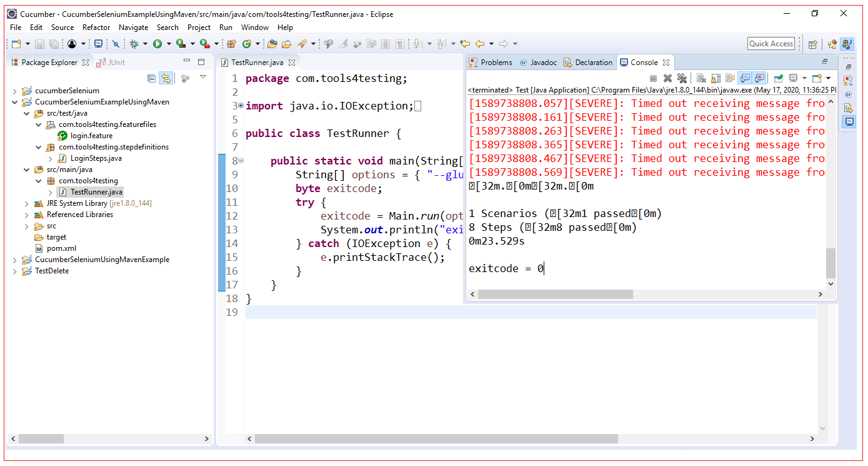Click Remove Launch X in Console
Viewport: 868px width, 466px height.
point(667,78)
